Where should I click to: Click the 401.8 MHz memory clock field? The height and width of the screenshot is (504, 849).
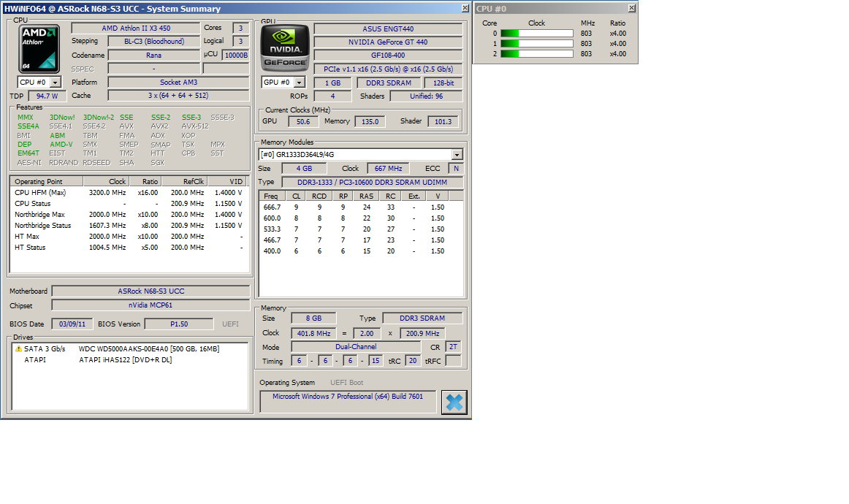tap(313, 334)
